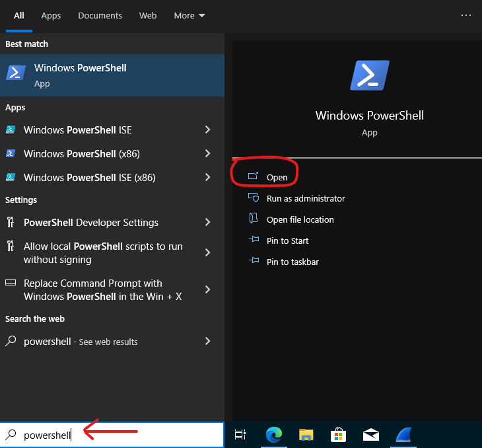Click Windows PowerShell (x86) app icon
This screenshot has width=482, height=448.
(11, 153)
